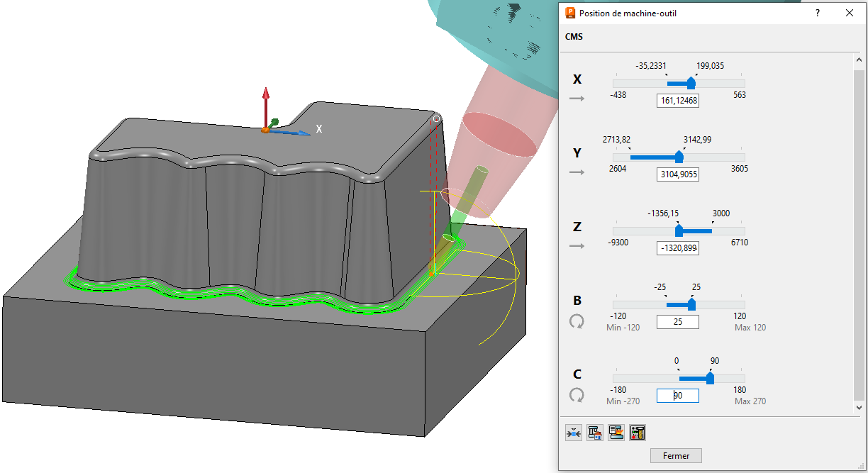Click the B axis slider handle
Screen dimensions: 868x473
coord(691,304)
